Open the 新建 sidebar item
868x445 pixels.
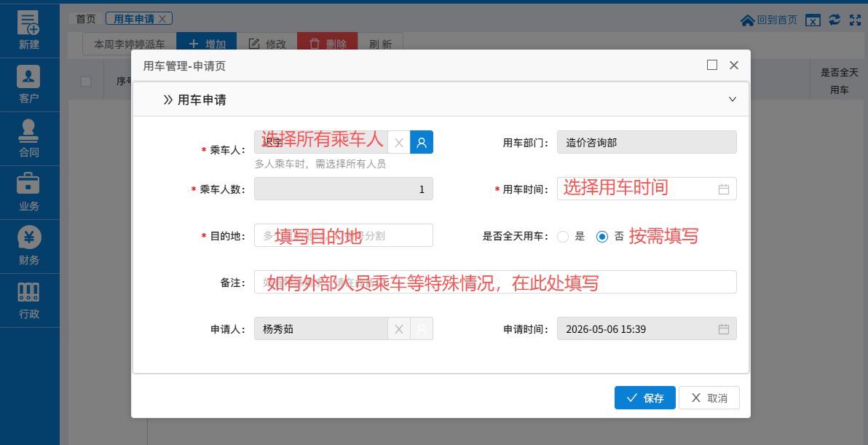[29, 31]
